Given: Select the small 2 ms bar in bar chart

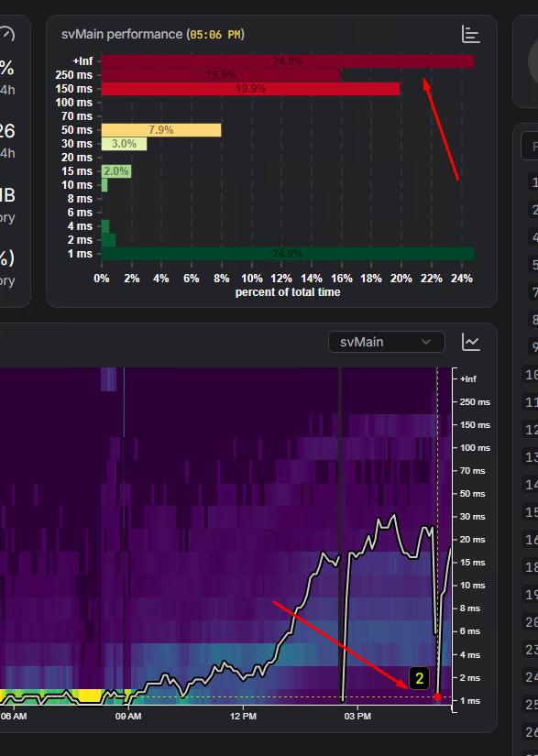Looking at the screenshot, I should coord(108,240).
